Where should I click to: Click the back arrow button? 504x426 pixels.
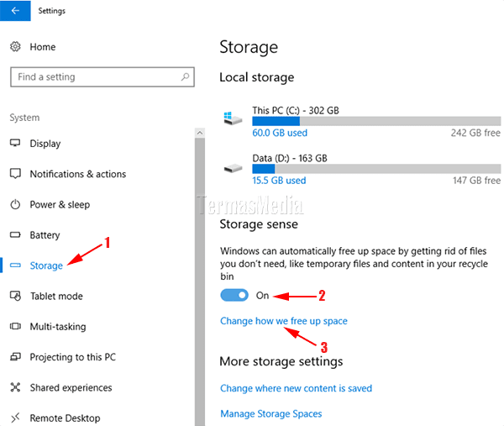point(15,11)
